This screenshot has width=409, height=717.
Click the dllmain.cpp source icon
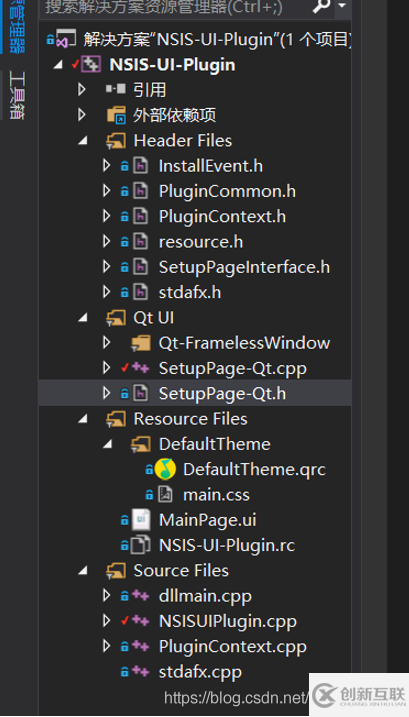(140, 595)
